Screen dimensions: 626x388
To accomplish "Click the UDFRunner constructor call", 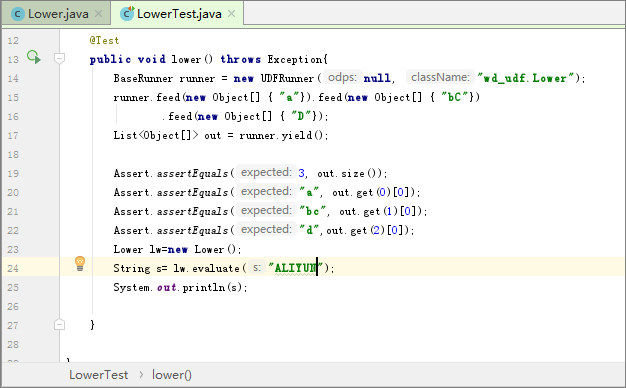I will pos(287,78).
